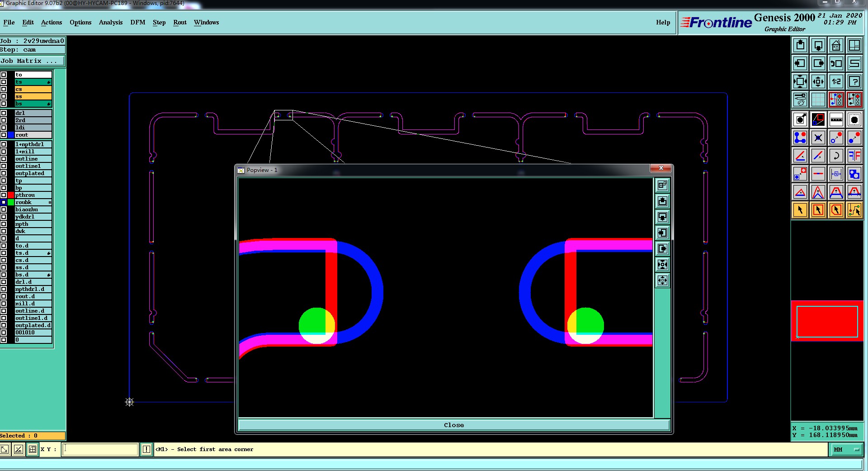Select the 'ydkdrl' layer row

(x=33, y=217)
